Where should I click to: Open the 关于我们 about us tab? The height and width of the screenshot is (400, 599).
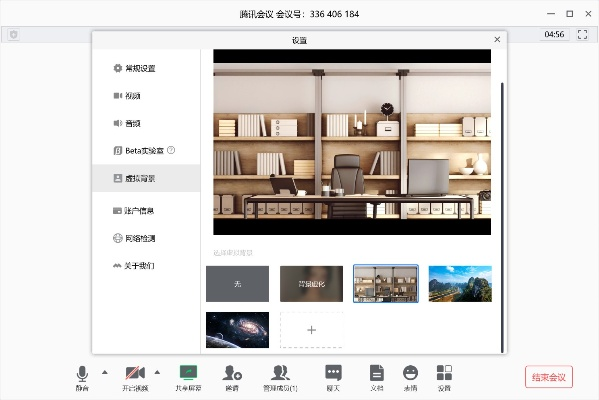(x=146, y=266)
